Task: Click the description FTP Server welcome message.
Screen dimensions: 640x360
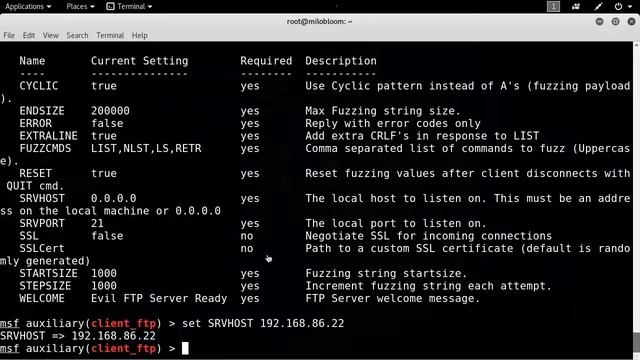Action: coord(393,298)
